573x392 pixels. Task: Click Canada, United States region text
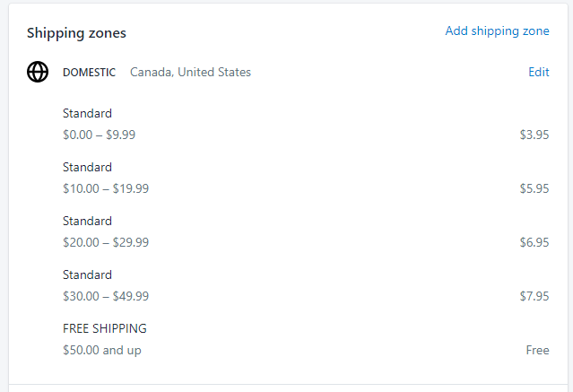[x=190, y=73]
